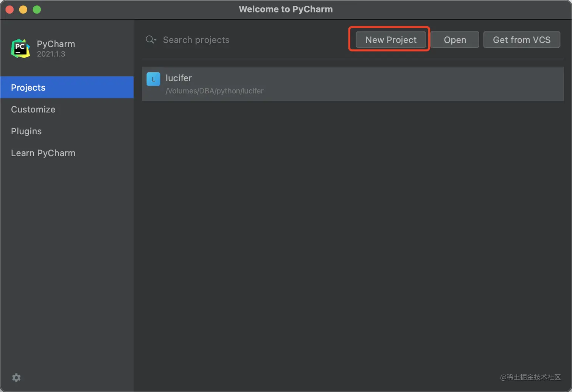572x392 pixels.
Task: Open the lucifer project entry
Action: coord(353,84)
